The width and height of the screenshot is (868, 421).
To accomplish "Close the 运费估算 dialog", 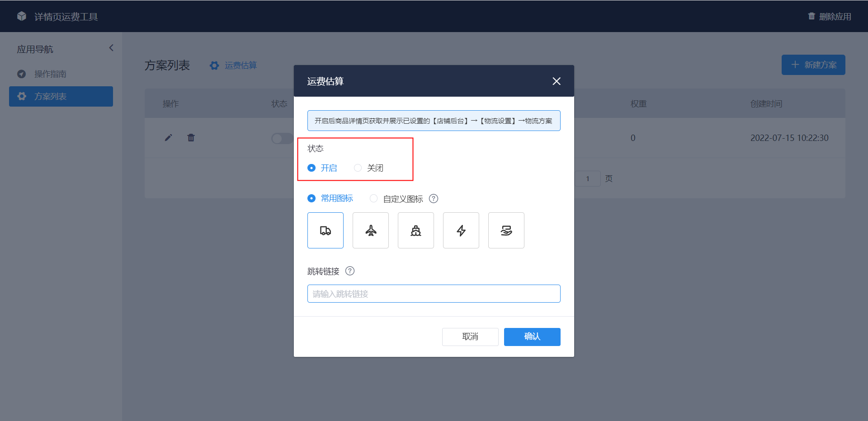I will pyautogui.click(x=557, y=81).
